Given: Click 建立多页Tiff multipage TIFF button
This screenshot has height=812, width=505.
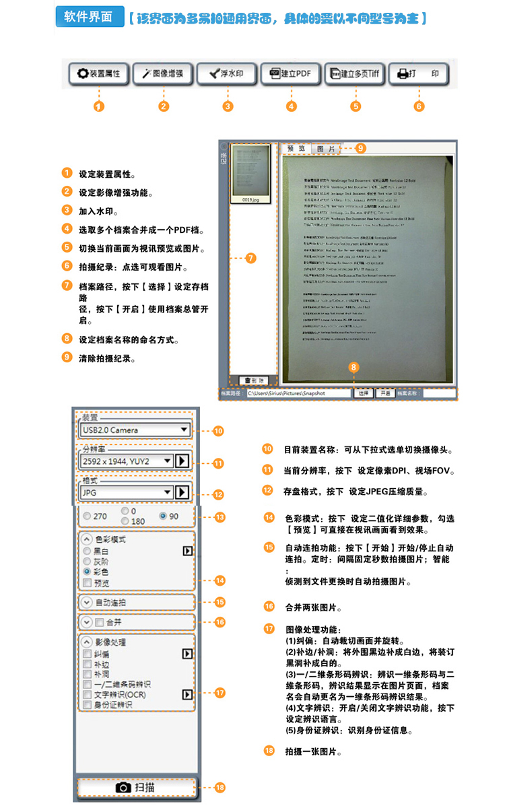Looking at the screenshot, I should pos(355,74).
